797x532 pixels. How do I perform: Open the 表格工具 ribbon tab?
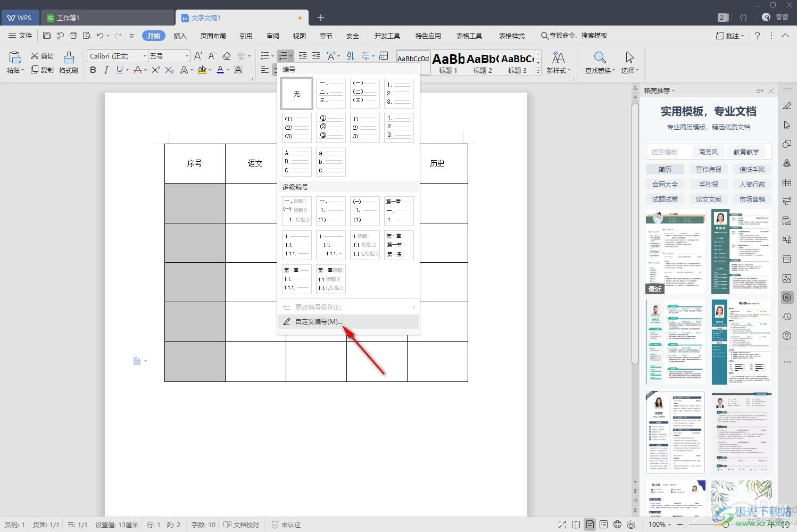[469, 36]
